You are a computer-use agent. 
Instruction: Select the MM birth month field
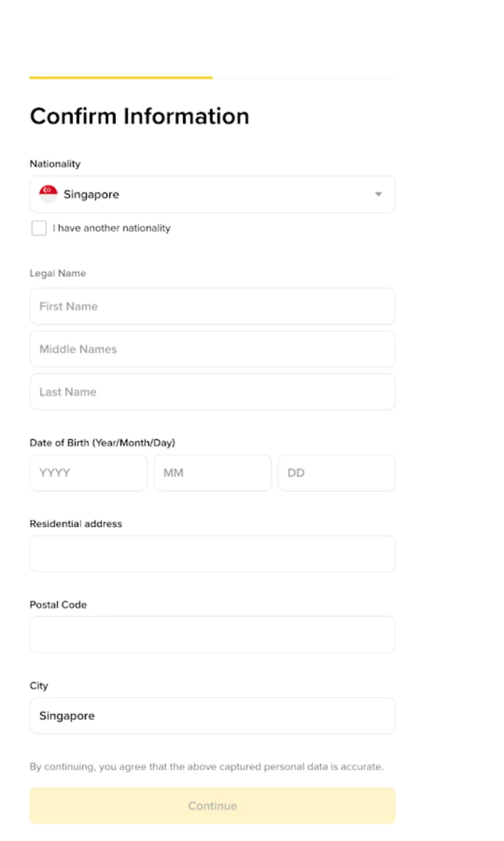point(212,473)
